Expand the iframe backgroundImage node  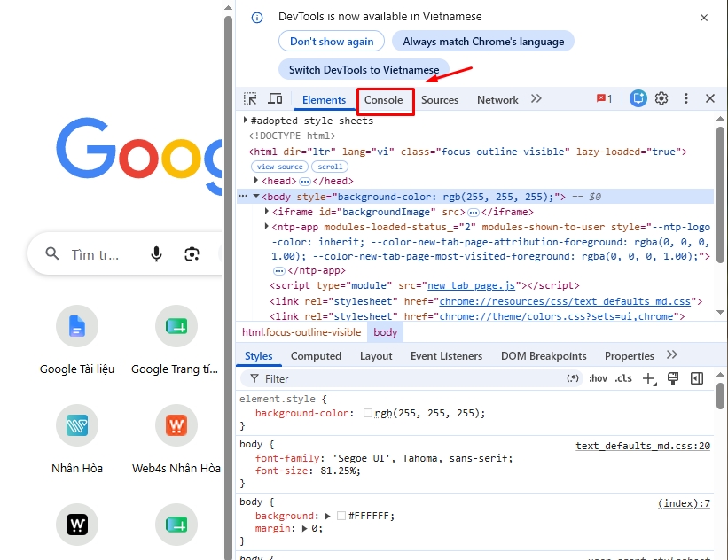(267, 211)
